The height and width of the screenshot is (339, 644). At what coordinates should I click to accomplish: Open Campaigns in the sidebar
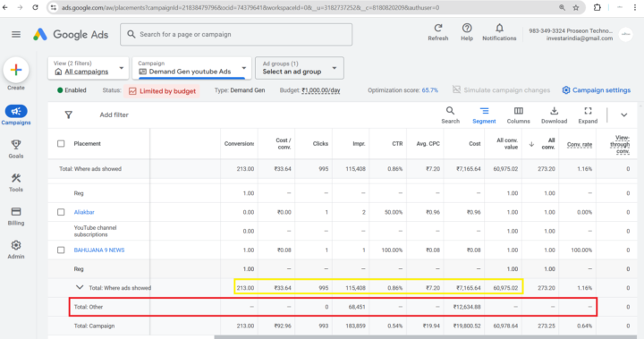pos(16,114)
